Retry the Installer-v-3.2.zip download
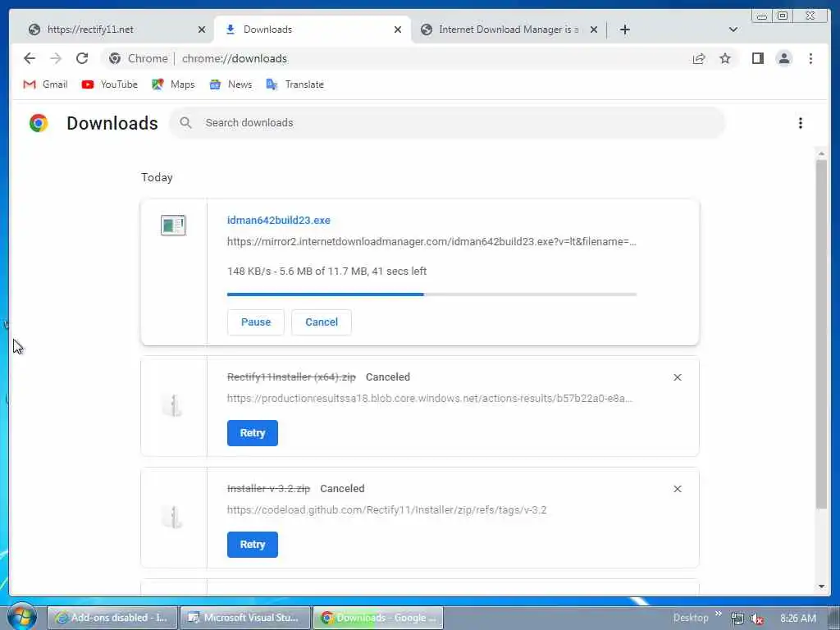Image resolution: width=840 pixels, height=630 pixels. (253, 545)
